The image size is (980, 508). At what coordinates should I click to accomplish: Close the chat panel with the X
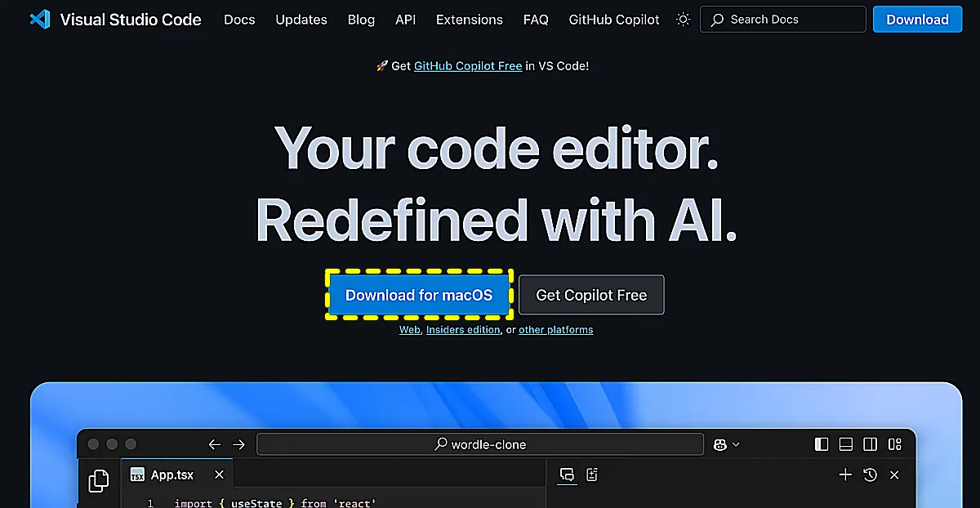pos(894,475)
